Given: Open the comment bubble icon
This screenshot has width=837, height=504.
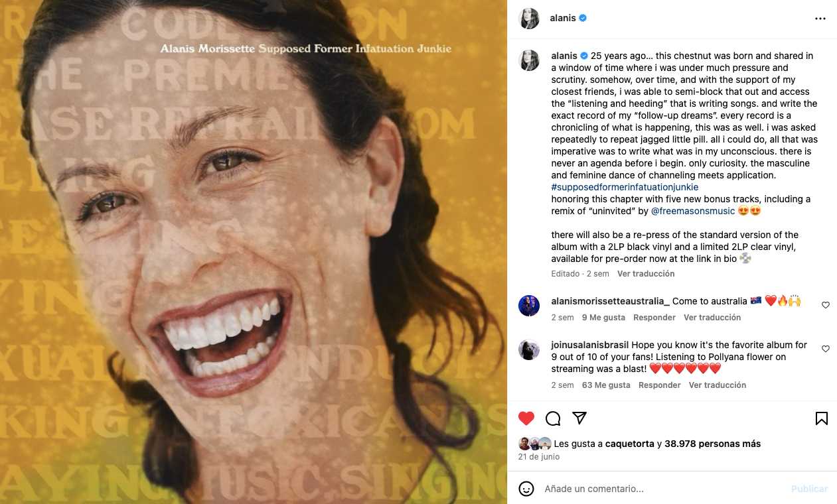Looking at the screenshot, I should click(x=553, y=418).
